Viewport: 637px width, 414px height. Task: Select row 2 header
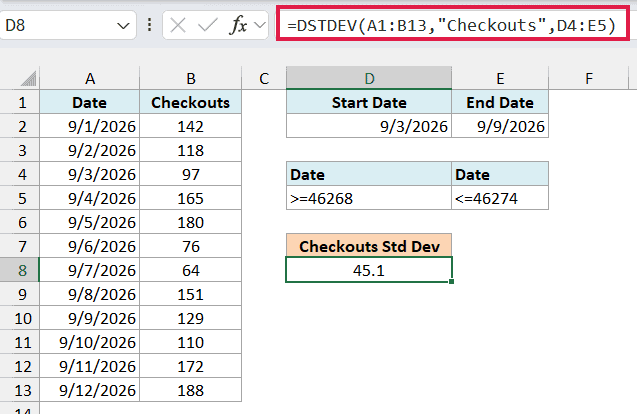click(20, 126)
